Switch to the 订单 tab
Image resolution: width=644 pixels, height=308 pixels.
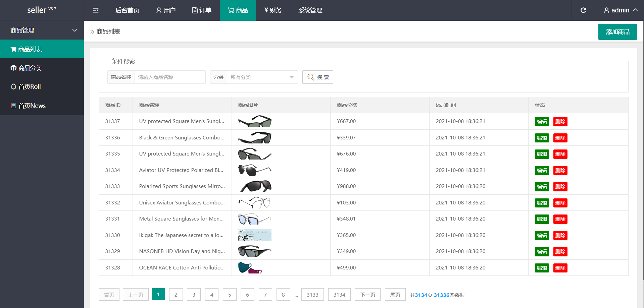click(202, 10)
